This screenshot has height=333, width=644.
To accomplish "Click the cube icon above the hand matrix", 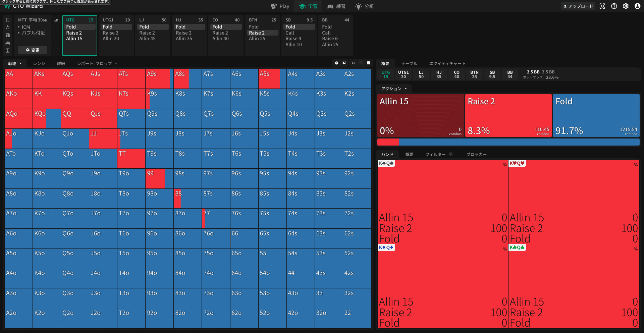I will pos(336,63).
